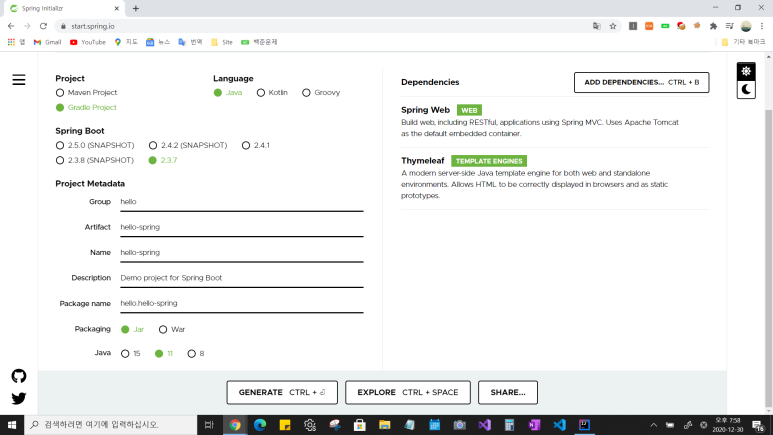Open the Chrome profile avatar
The width and height of the screenshot is (773, 435).
pyautogui.click(x=746, y=26)
